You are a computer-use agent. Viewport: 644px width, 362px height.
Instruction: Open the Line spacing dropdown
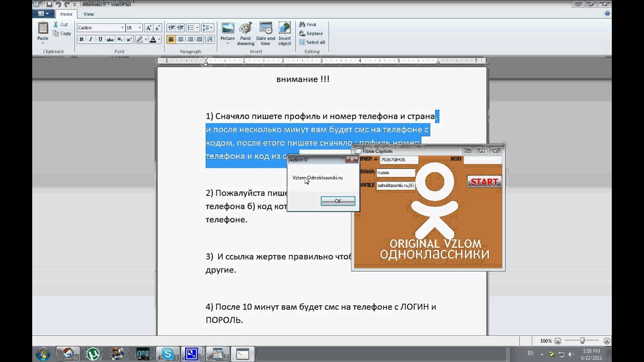click(208, 28)
